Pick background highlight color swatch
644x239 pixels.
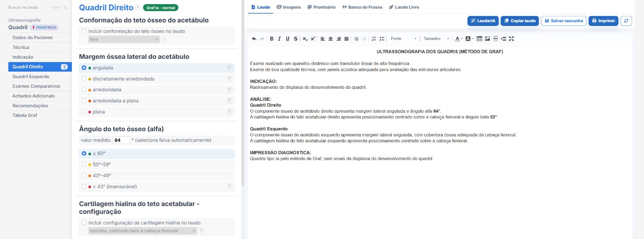[468, 39]
